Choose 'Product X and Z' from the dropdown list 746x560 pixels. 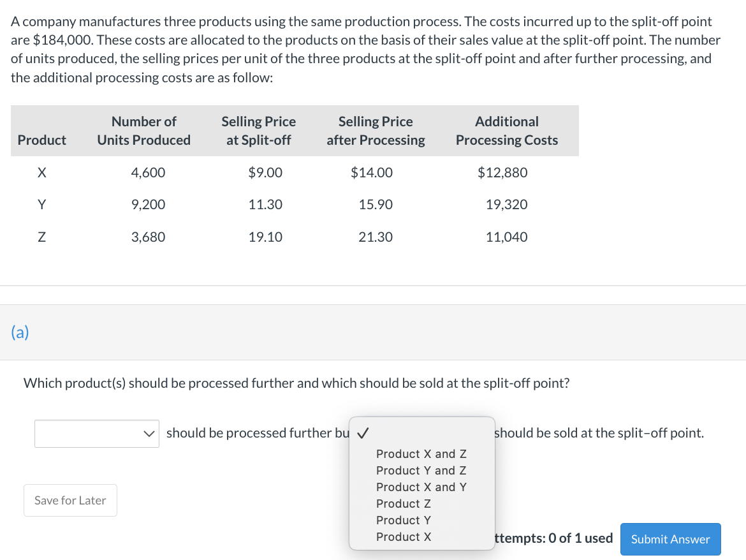pos(421,454)
